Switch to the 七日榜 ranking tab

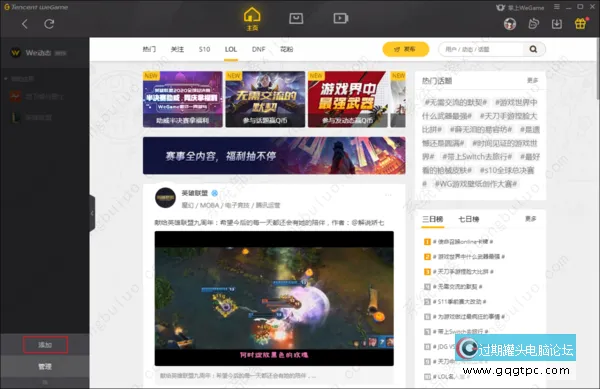click(469, 219)
